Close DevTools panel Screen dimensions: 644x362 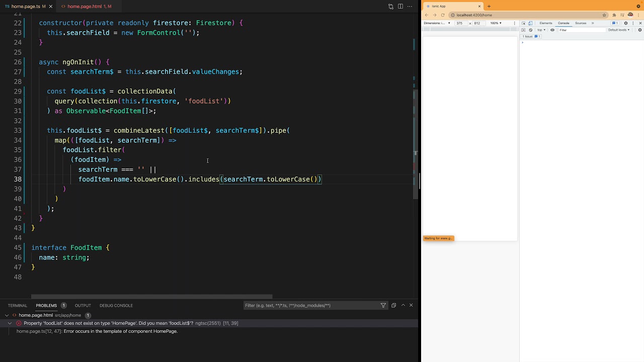point(640,23)
